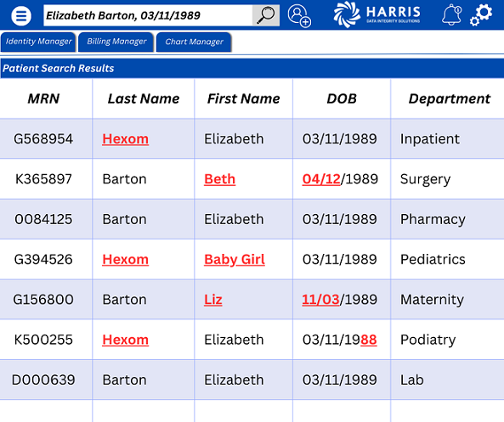Screen dimensions: 504x422
Task: Click Hexom link in Podiatry row
Action: [x=125, y=340]
